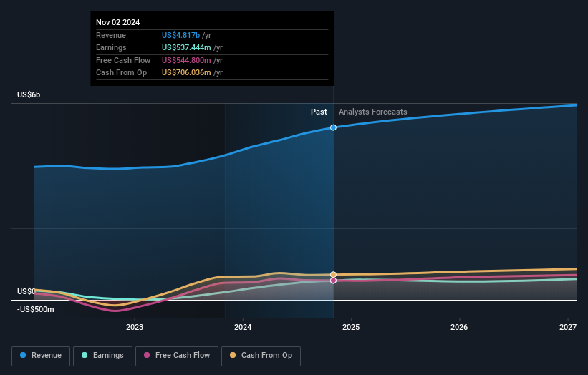The width and height of the screenshot is (588, 375).
Task: Click the 2027 x-axis label
Action: click(568, 328)
